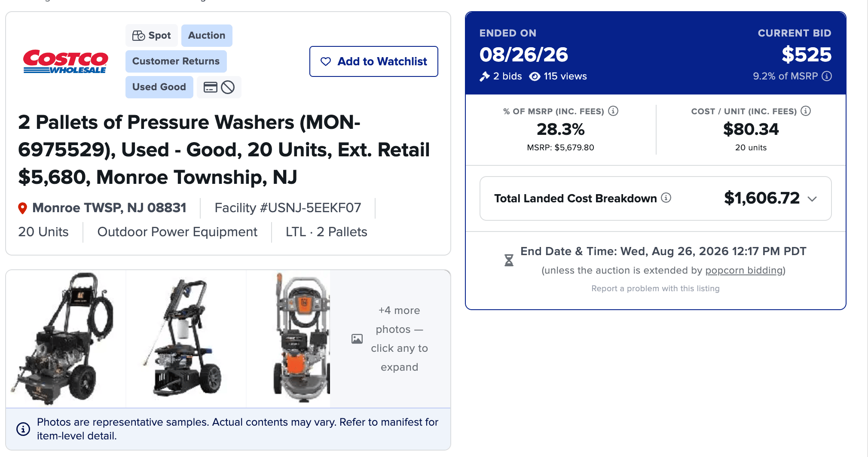Select the Customer Returns tag

(176, 61)
